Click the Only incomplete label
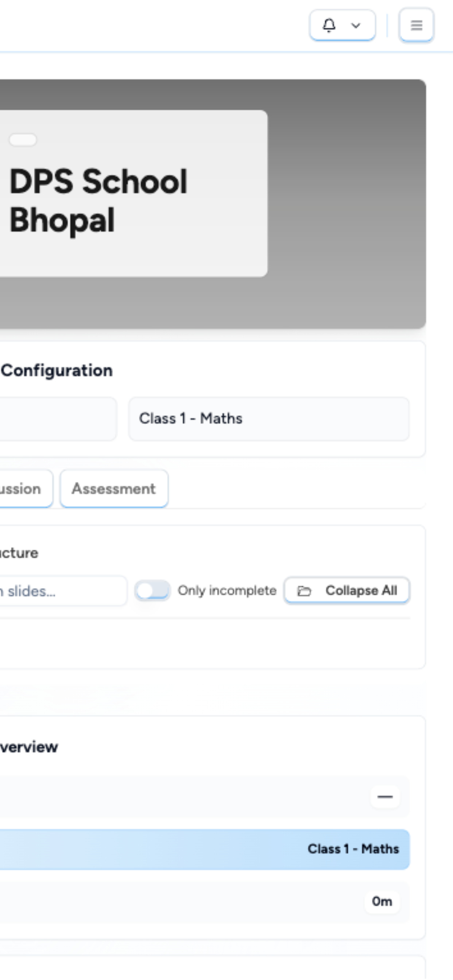 (x=227, y=590)
